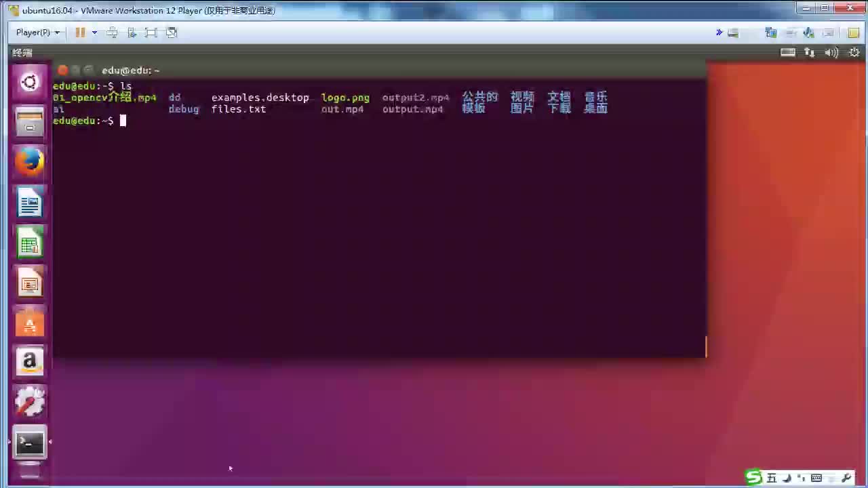Switch to Unity mode in VMware
The width and height of the screenshot is (868, 488).
pyautogui.click(x=172, y=33)
